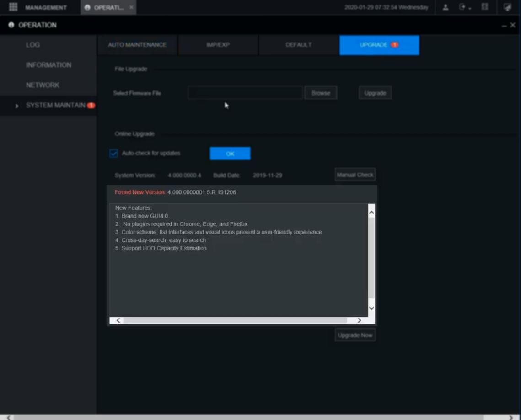Open the IMP/EXP tab
Screen dimensions: 521x420
218,45
